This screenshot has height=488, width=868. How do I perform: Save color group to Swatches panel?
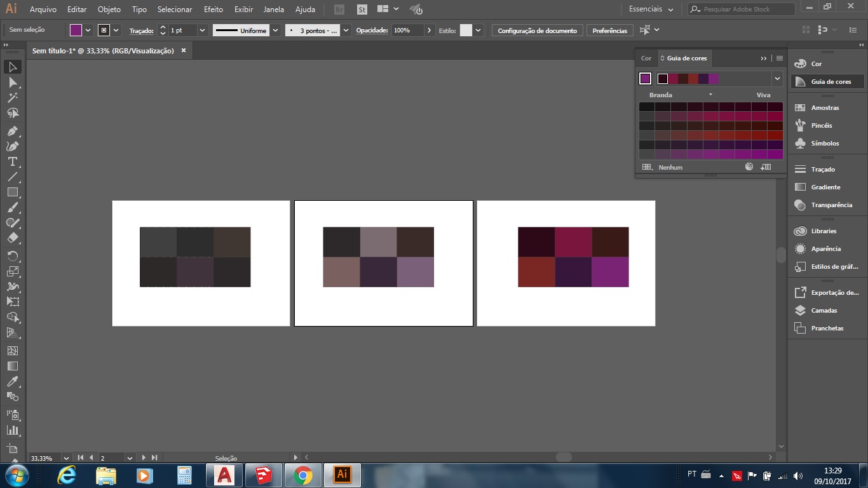[x=766, y=166]
